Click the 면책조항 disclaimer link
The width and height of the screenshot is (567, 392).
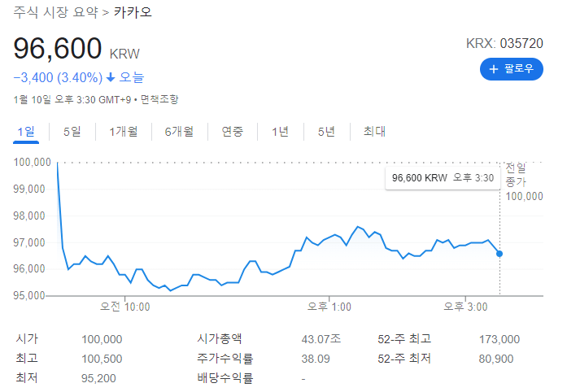(159, 99)
